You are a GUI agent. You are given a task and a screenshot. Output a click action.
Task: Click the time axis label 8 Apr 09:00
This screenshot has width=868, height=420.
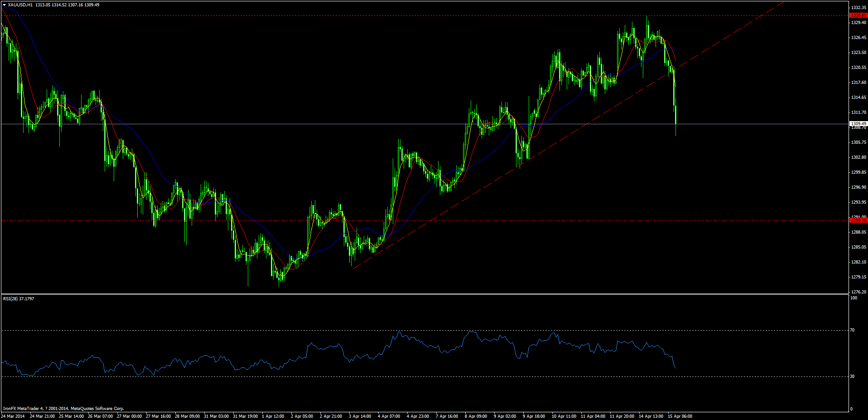(x=476, y=416)
